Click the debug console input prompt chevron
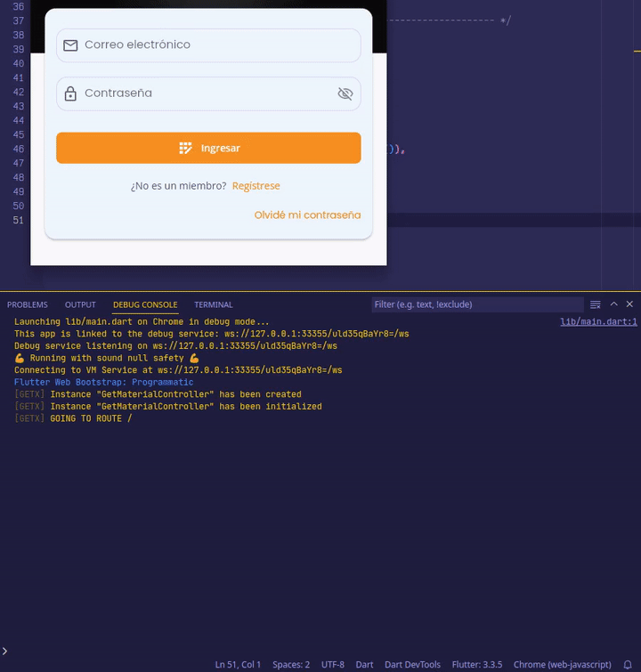 pos(4,651)
